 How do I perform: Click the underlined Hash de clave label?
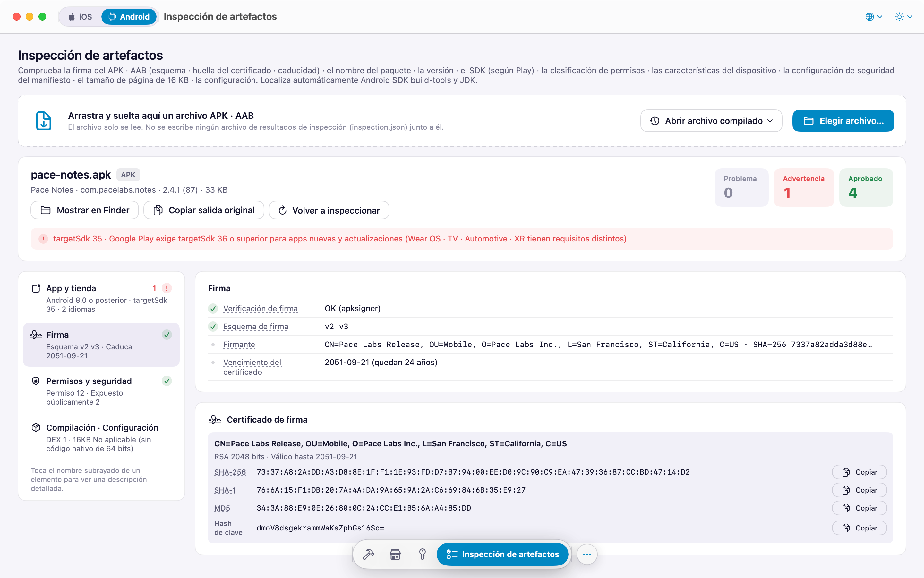(x=228, y=528)
